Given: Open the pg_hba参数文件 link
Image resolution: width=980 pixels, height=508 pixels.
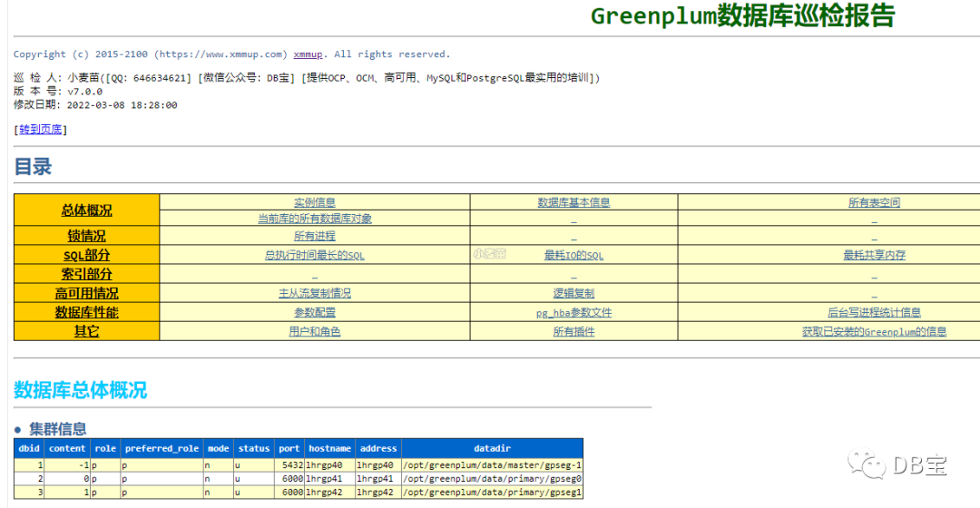Looking at the screenshot, I should [573, 312].
